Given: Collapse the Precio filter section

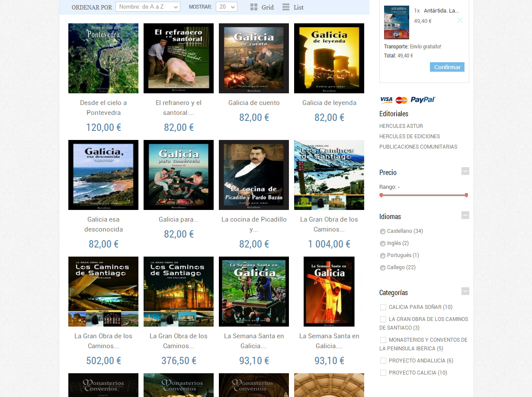Looking at the screenshot, I should 465,171.
